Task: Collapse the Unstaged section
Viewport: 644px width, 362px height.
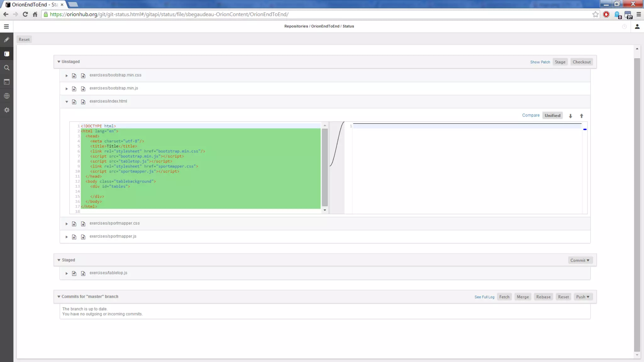Action: (59, 62)
